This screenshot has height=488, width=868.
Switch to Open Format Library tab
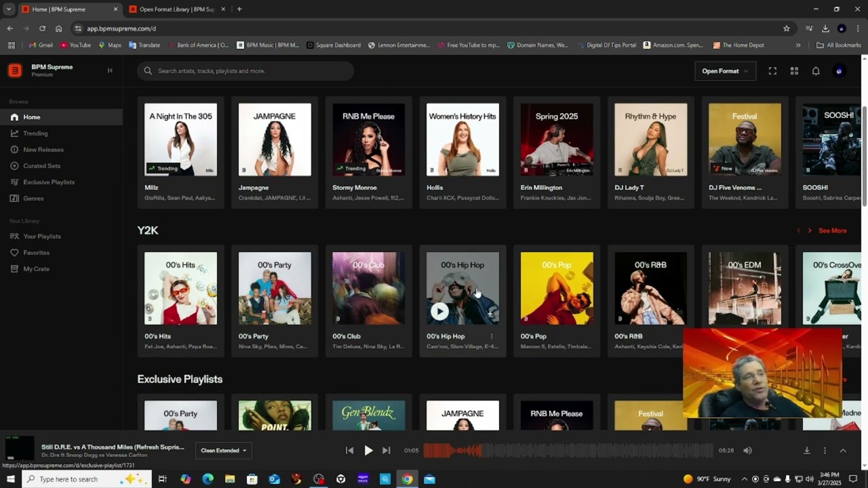click(x=176, y=9)
